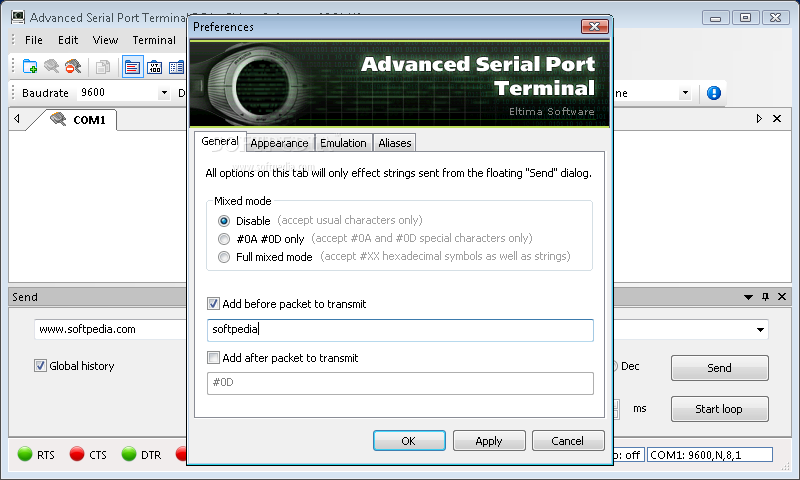Close the Send panel with its X
Image resolution: width=800 pixels, height=480 pixels.
pyautogui.click(x=782, y=296)
